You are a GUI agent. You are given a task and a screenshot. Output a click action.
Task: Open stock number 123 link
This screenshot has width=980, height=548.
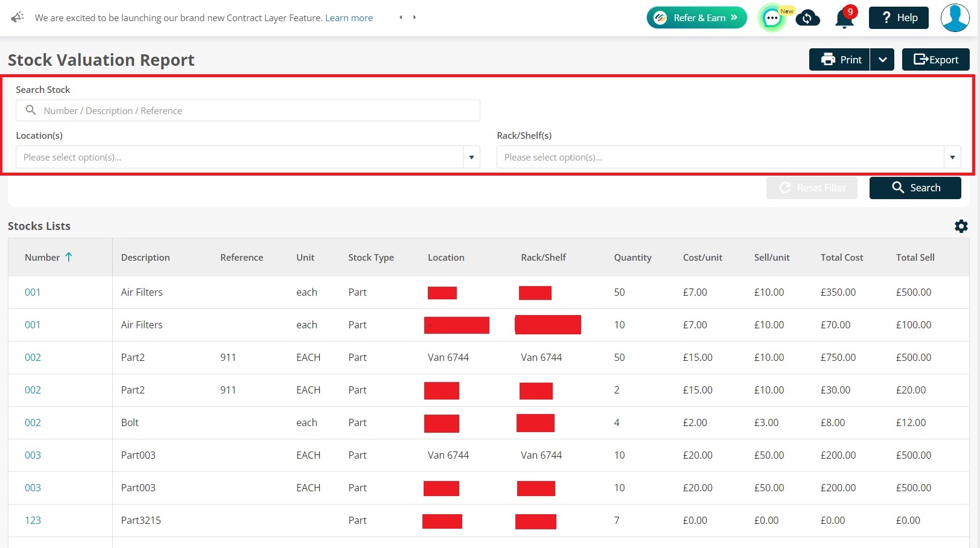point(33,520)
